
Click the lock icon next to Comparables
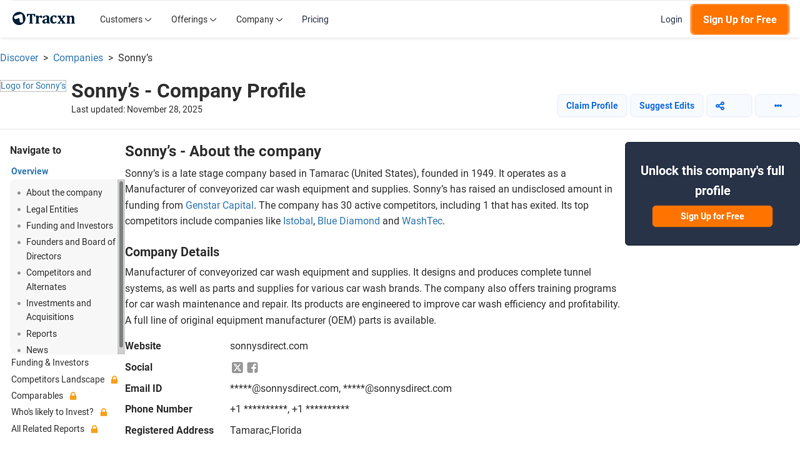73,396
